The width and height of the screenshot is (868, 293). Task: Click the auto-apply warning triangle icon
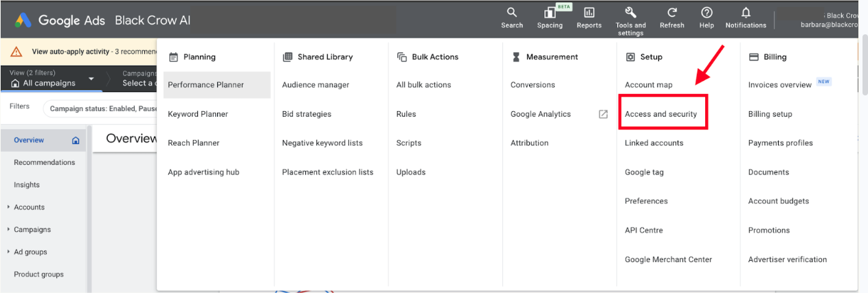coord(16,51)
